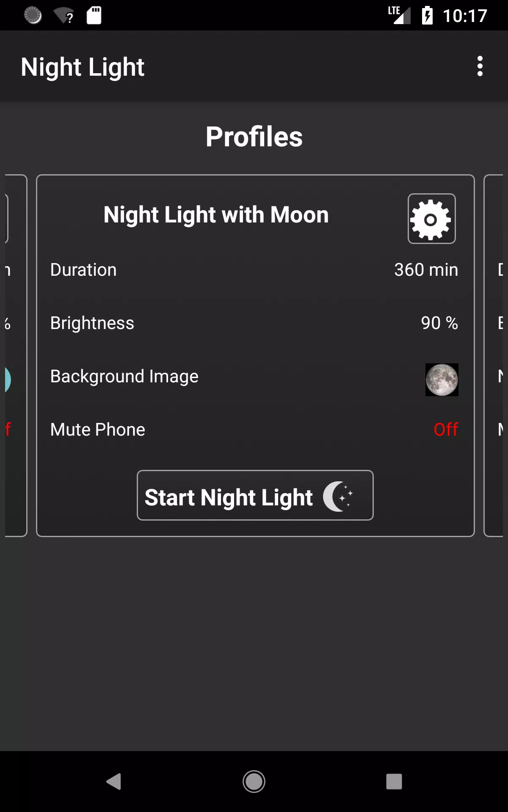Viewport: 508px width, 812px height.
Task: Tap the charging battery status icon
Action: (427, 15)
